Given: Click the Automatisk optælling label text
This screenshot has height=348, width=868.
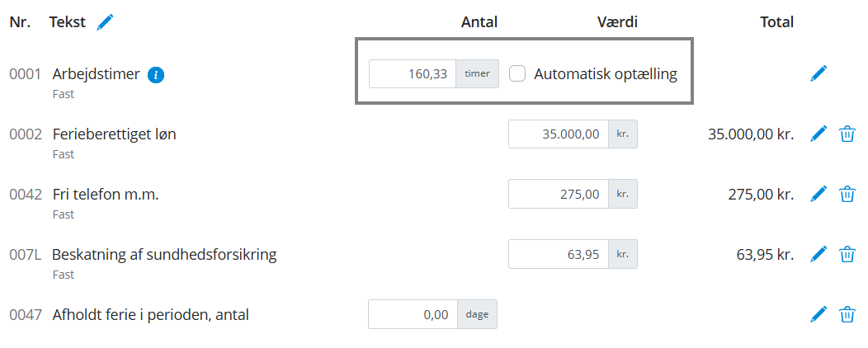Looking at the screenshot, I should click(605, 73).
